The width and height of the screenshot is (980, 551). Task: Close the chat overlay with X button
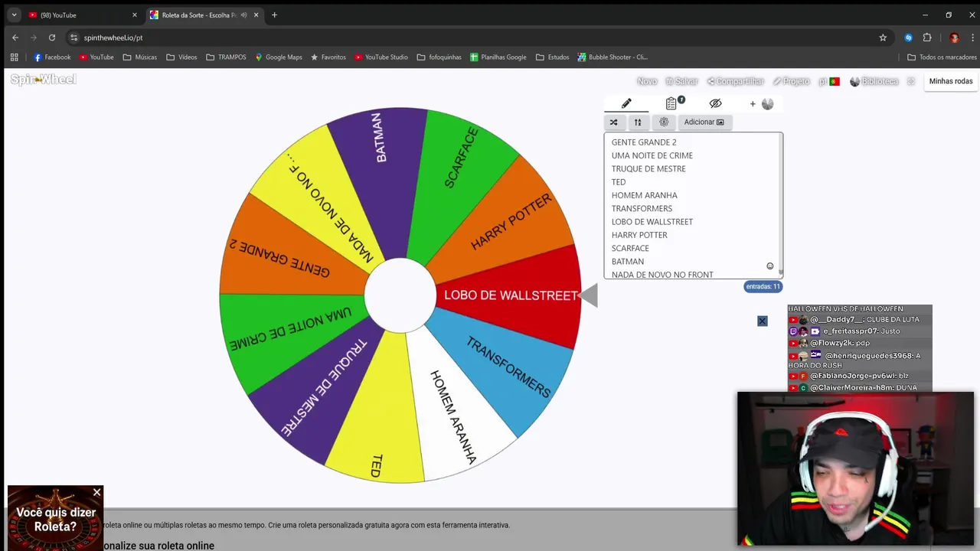coord(762,321)
